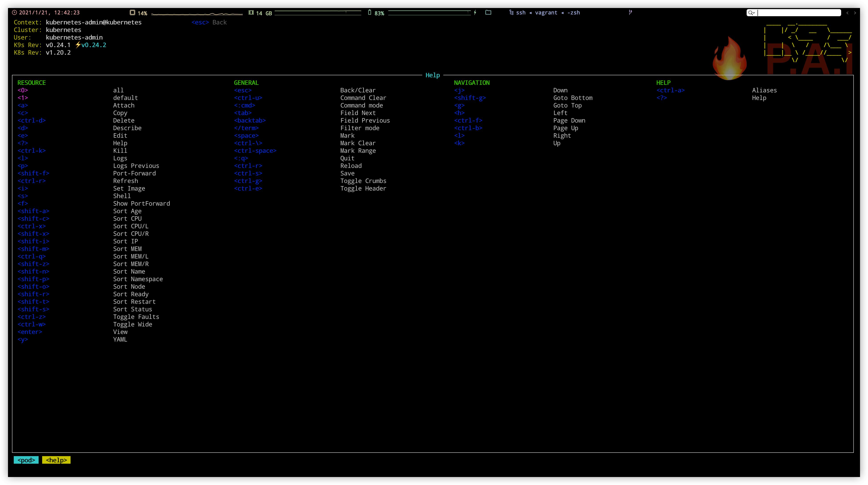Click the 'Aliases' label

click(x=764, y=90)
